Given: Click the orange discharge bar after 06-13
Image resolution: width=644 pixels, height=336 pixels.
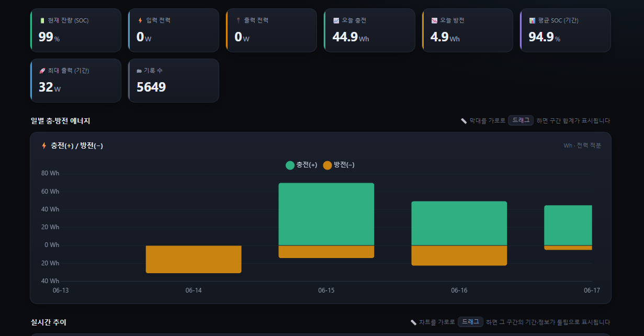Looking at the screenshot, I should [194, 259].
